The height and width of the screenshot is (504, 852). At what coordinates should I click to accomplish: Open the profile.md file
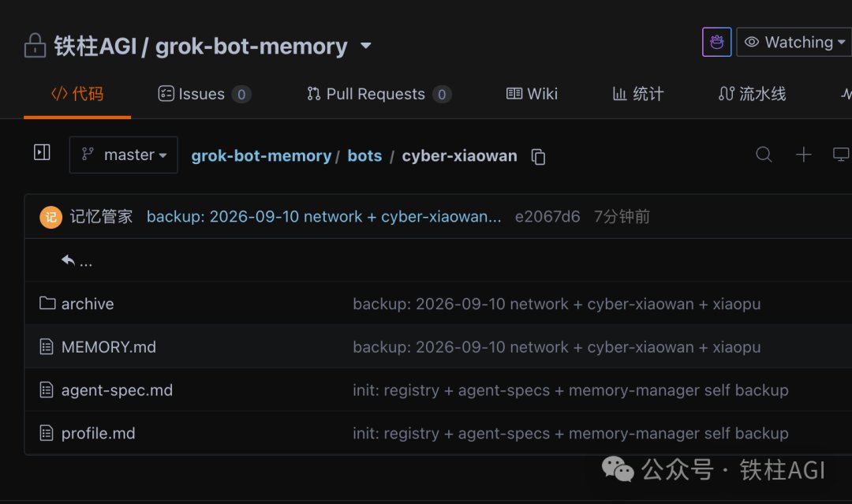tap(99, 433)
